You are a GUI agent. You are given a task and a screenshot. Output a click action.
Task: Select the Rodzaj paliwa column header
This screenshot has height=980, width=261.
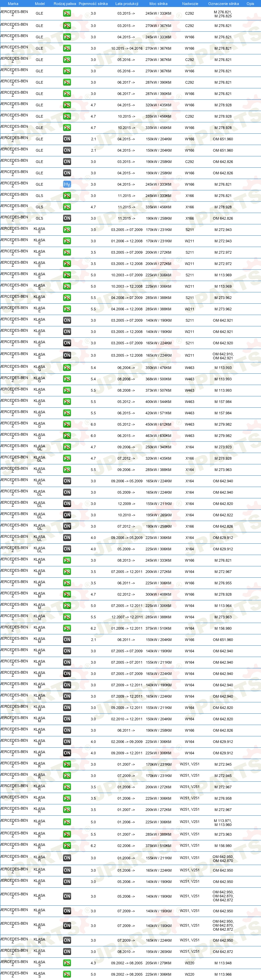tap(65, 3)
